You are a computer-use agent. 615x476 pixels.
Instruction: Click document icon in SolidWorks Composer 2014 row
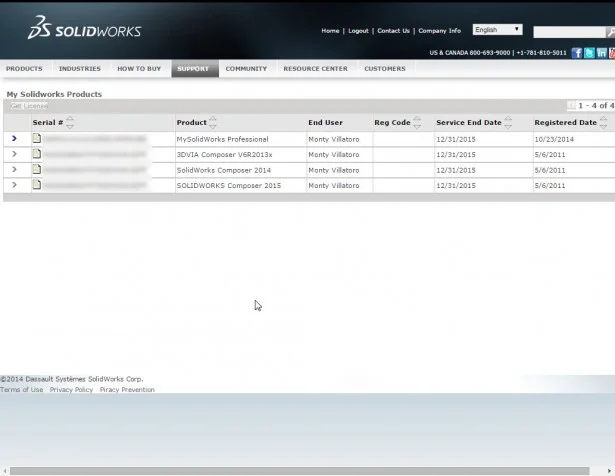(37, 170)
